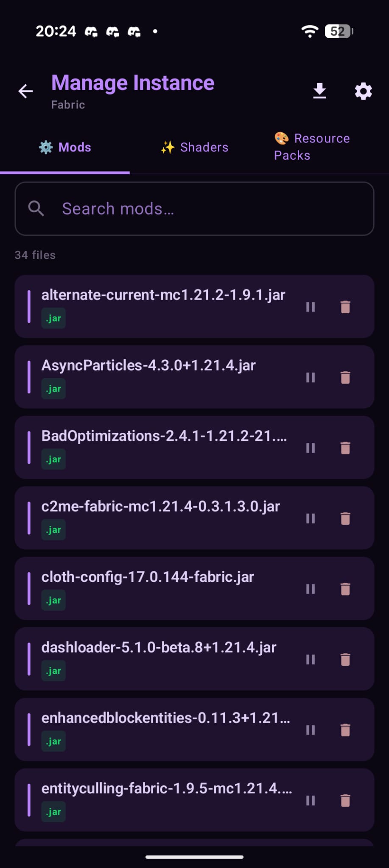Delete AsyncParticles-4.3.0+1.21.4.jar mod
This screenshot has height=868, width=389.
[345, 377]
